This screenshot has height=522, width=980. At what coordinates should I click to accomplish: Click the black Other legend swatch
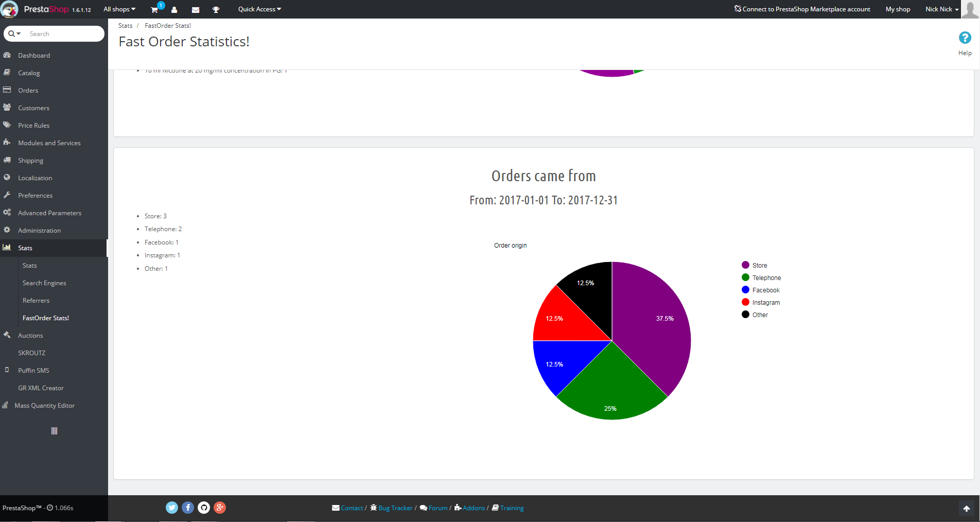point(745,315)
